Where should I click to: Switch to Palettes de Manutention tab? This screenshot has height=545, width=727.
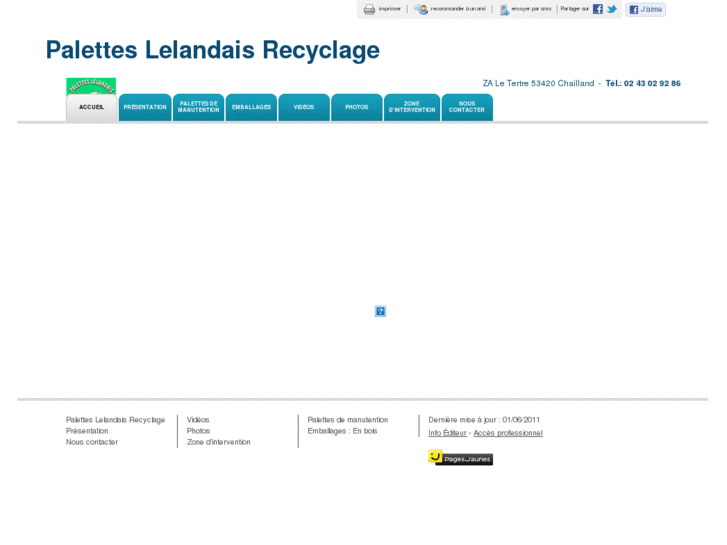198,107
